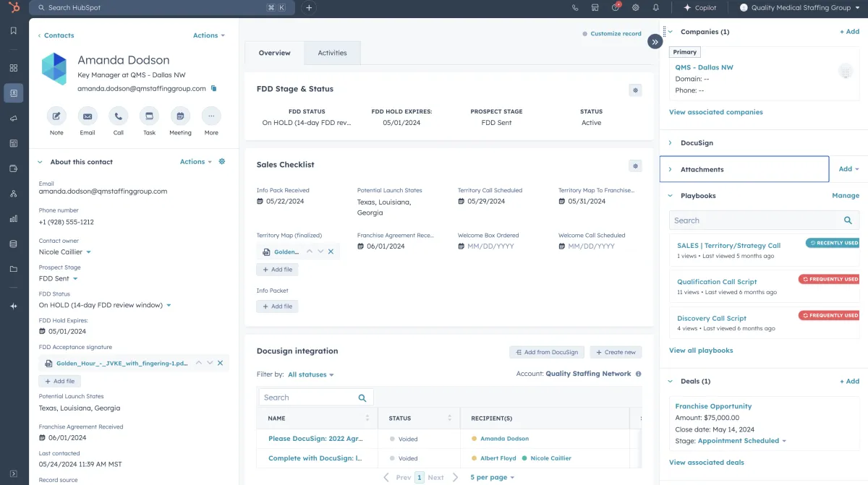Open the Sales Checklist card settings gear

[x=635, y=166]
